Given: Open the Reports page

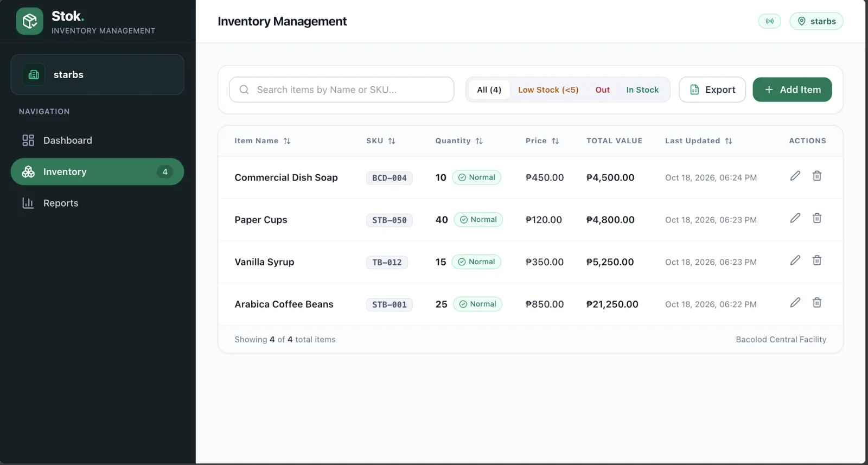Looking at the screenshot, I should click(x=97, y=203).
